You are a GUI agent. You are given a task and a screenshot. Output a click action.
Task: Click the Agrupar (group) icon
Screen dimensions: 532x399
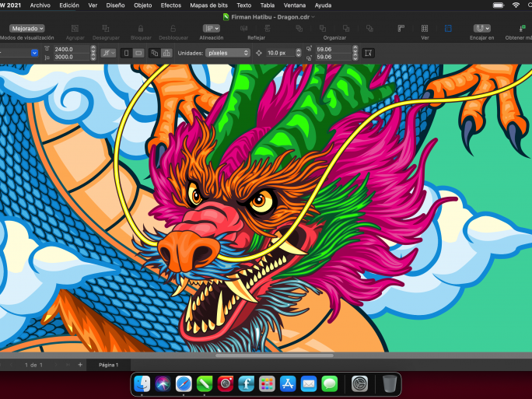[75, 29]
